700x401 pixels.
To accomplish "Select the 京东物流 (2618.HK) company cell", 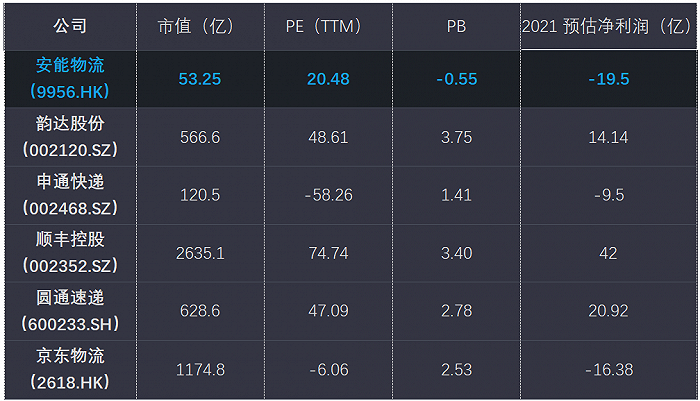I will coord(69,369).
